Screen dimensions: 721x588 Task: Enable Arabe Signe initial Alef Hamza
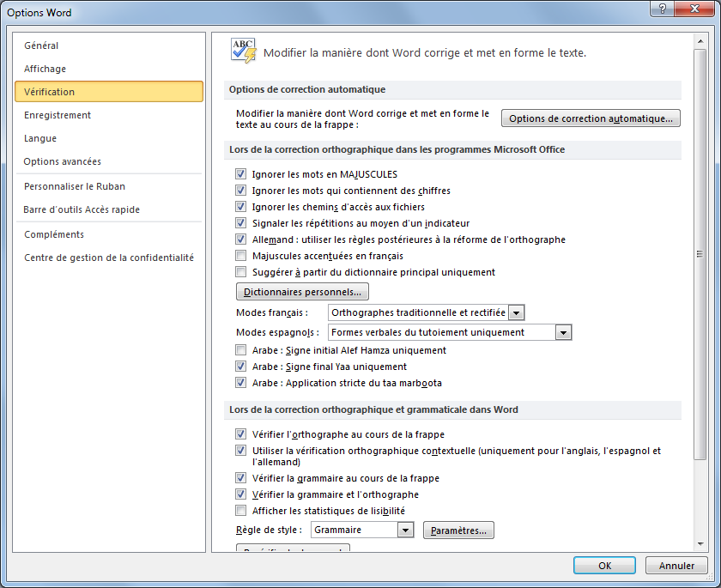pyautogui.click(x=240, y=350)
